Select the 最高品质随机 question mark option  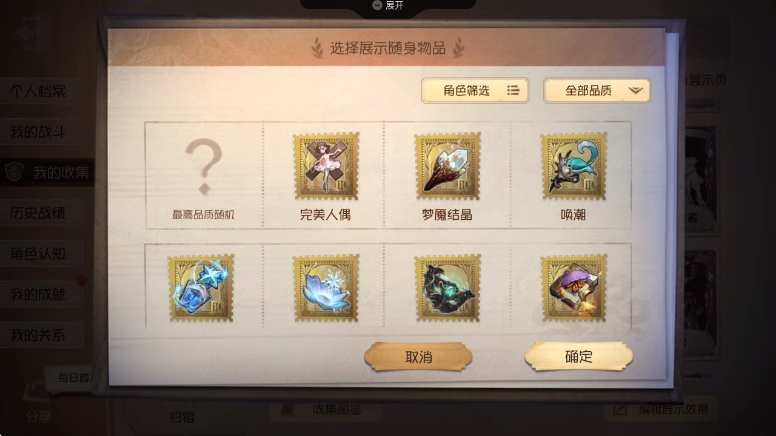click(203, 176)
